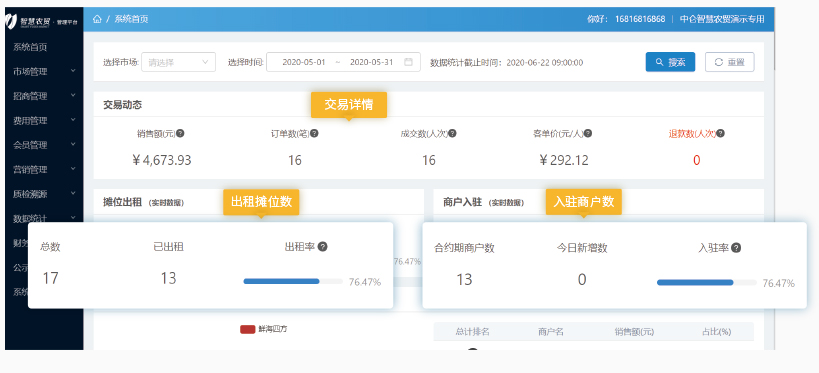Click help icon beside 订单数(笔)
This screenshot has width=819, height=373.
point(314,133)
